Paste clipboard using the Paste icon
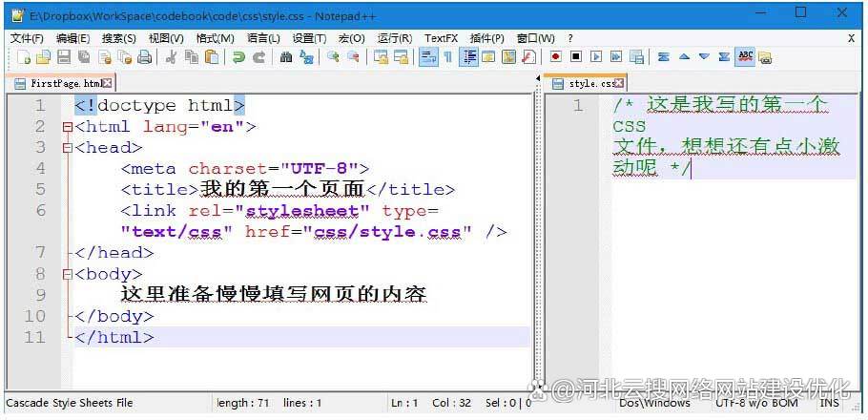The image size is (868, 420). [x=212, y=57]
